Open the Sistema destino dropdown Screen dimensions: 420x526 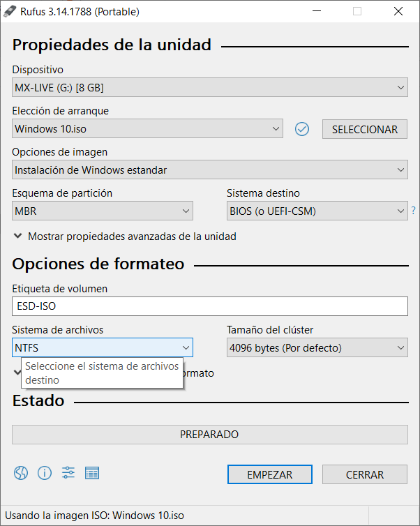(317, 211)
